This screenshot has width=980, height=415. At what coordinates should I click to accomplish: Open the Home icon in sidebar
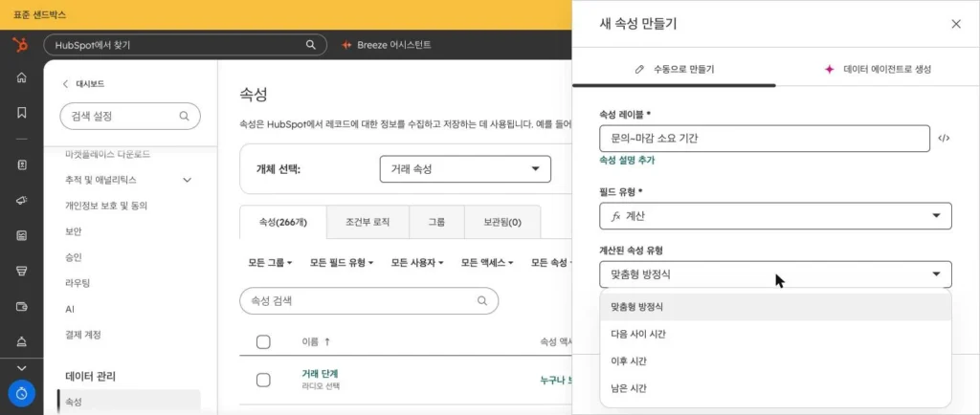click(21, 77)
